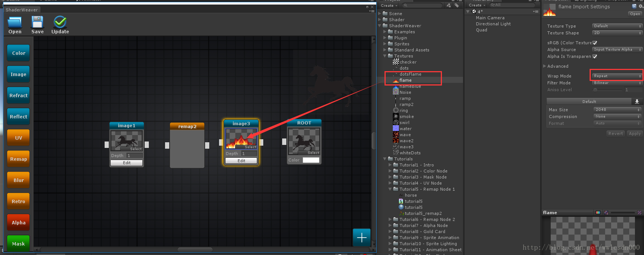The image size is (644, 255).
Task: Add a UV node from the palette
Action: pyautogui.click(x=19, y=138)
